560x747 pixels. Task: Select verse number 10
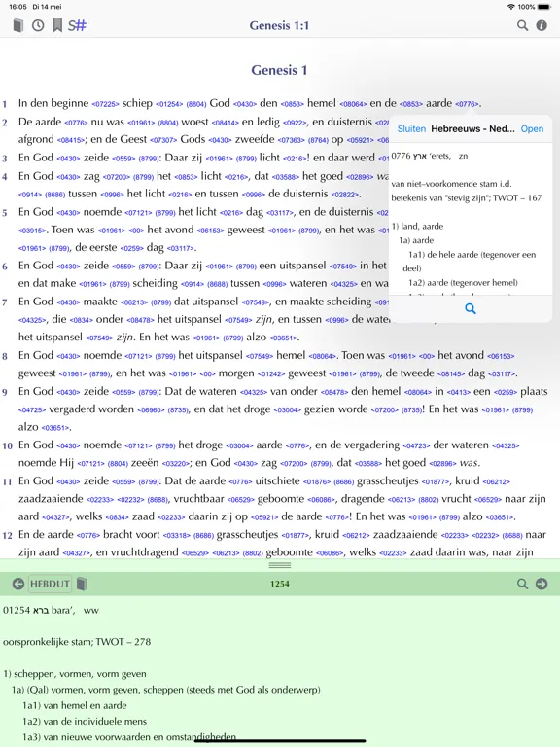(x=7, y=445)
